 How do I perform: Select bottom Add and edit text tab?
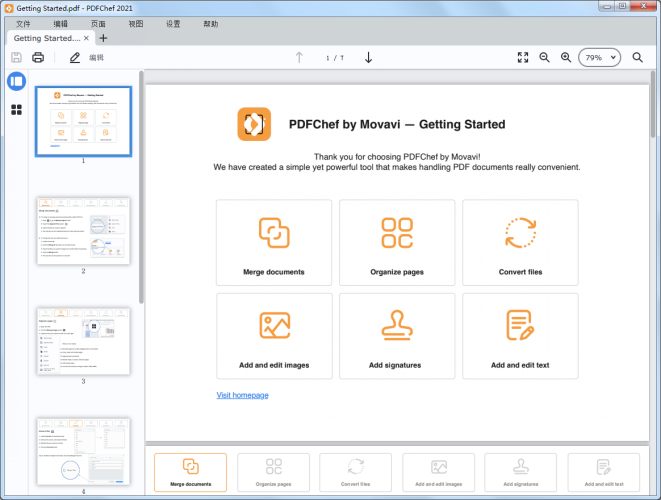604,472
